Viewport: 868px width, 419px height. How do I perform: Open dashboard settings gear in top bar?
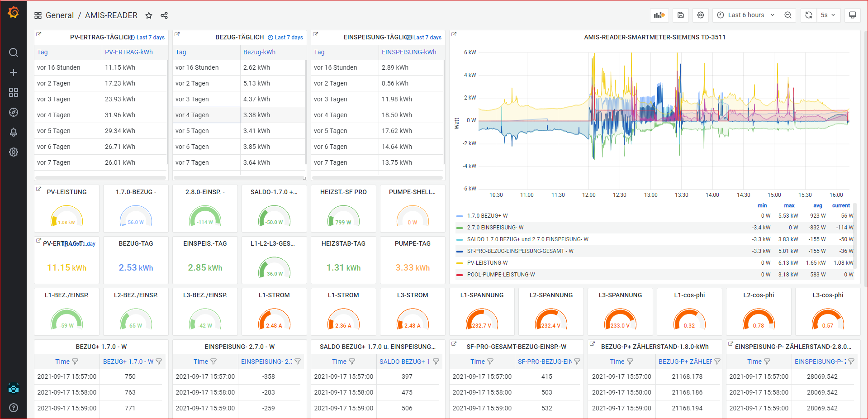click(x=701, y=15)
